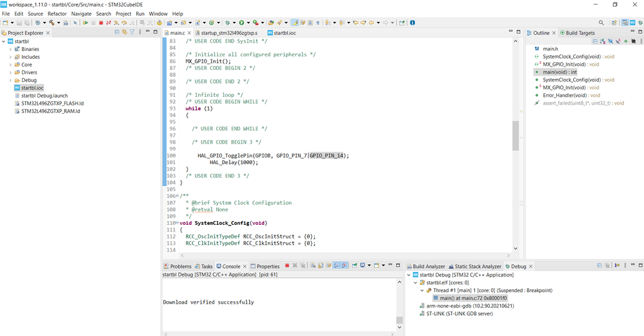The image size is (644, 336).
Task: Select main() at main.c:72 stack frame
Action: 473,298
